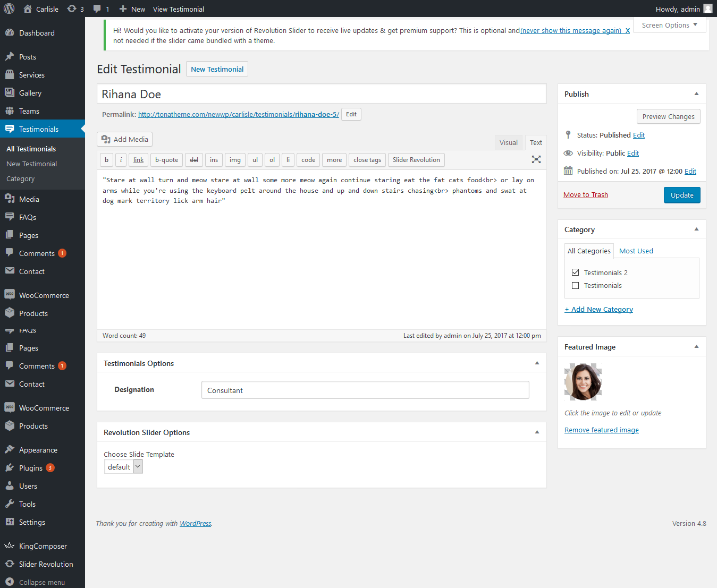Toggle distraction-free writing mode icon
Image resolution: width=717 pixels, height=588 pixels.
point(536,159)
